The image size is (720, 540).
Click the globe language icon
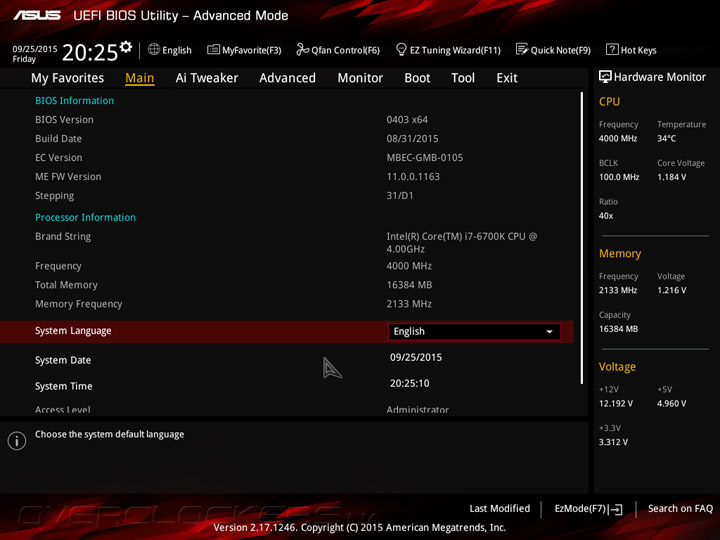point(154,50)
